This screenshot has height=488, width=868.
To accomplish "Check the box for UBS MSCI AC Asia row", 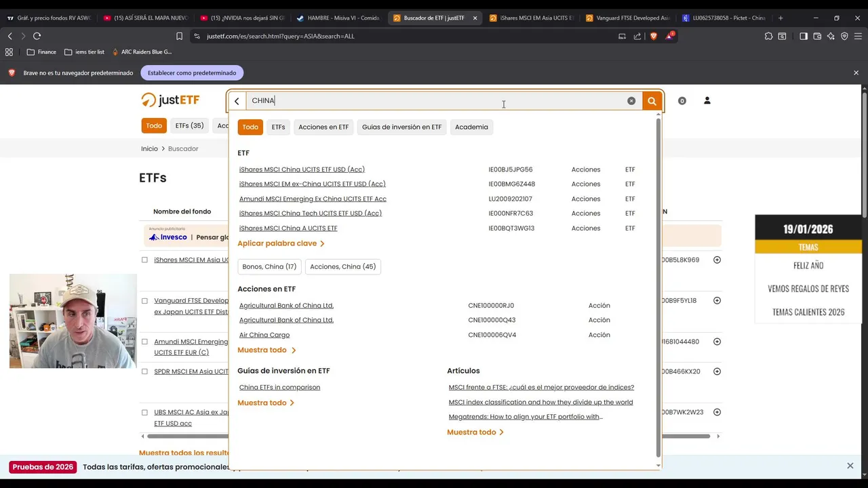I will coord(144,412).
